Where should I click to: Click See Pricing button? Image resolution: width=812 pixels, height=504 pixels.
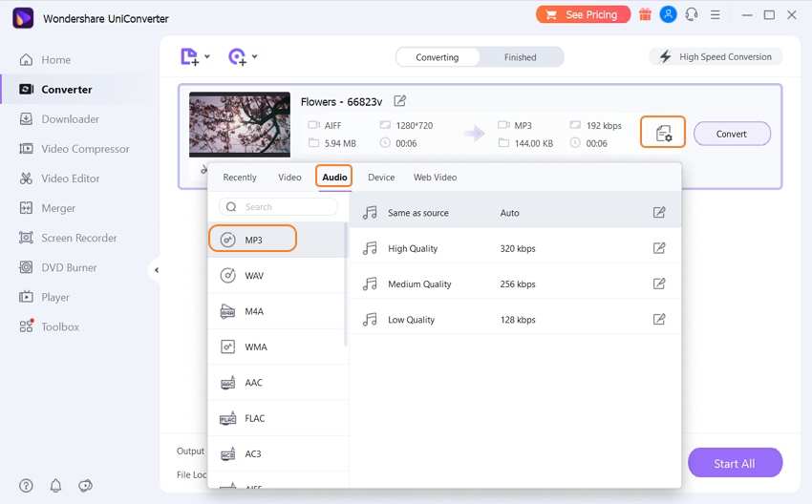pos(583,14)
